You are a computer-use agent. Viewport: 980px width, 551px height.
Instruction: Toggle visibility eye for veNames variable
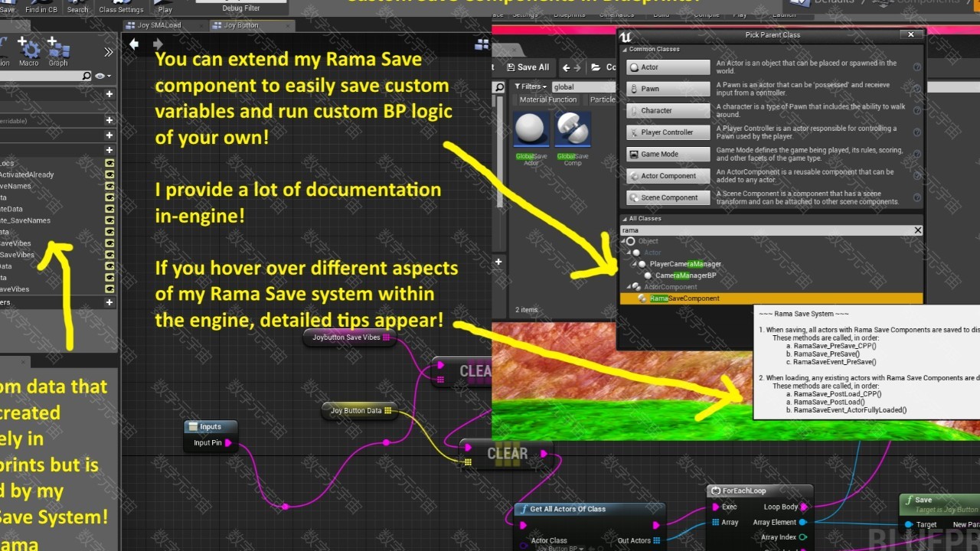(109, 186)
